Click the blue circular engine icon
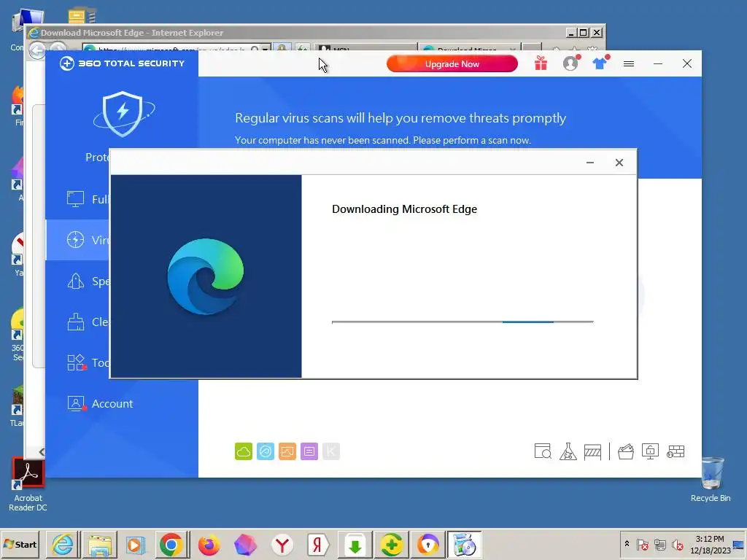747x560 pixels. click(266, 451)
